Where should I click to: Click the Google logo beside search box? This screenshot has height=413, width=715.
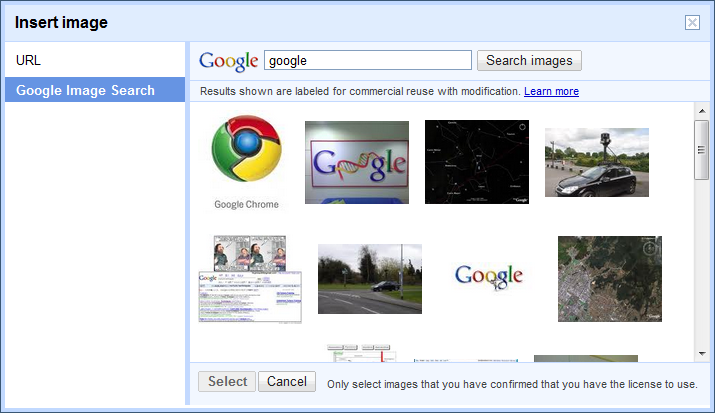(x=228, y=61)
